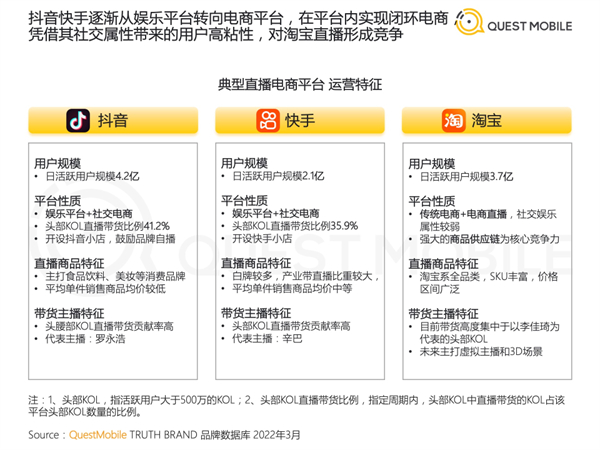The width and height of the screenshot is (600, 450).
Task: Click 未来主打虚拟主播和3D场景
Action: 481,352
